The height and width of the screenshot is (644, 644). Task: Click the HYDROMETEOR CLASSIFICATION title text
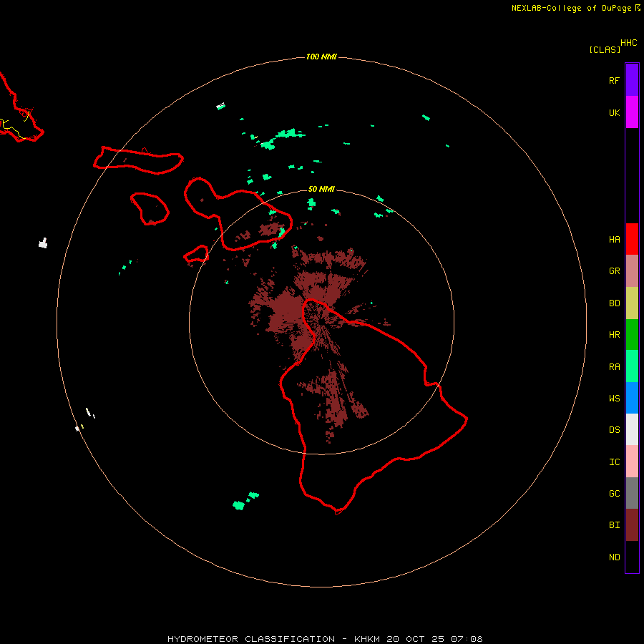(251, 639)
